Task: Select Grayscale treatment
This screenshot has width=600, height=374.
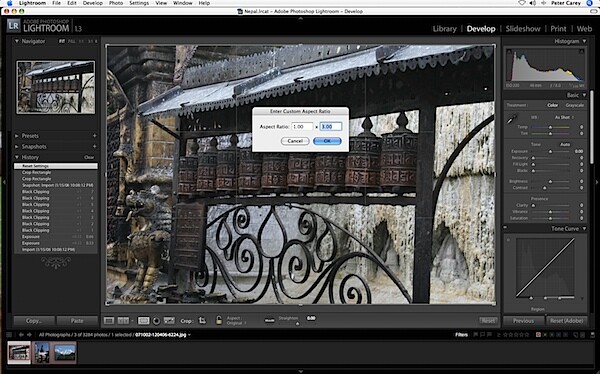Action: (575, 105)
